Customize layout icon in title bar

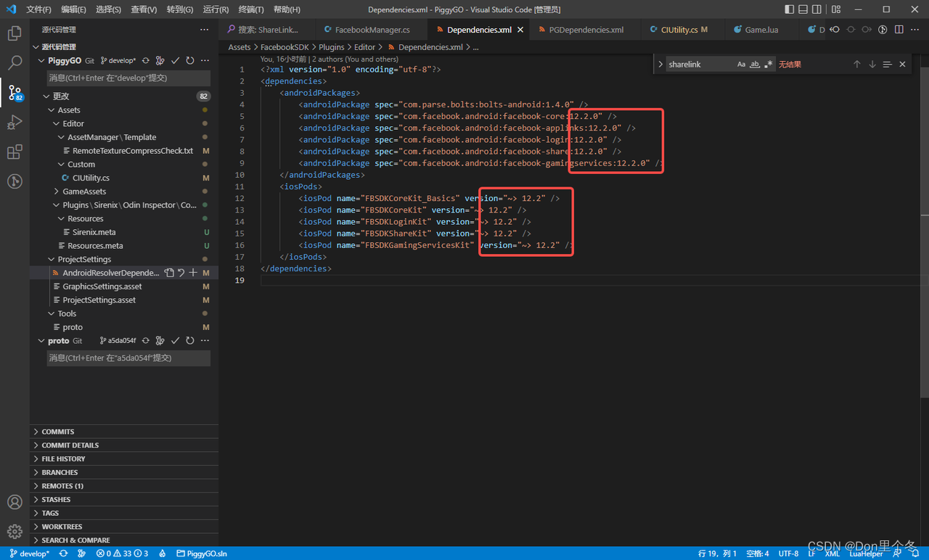(x=836, y=9)
